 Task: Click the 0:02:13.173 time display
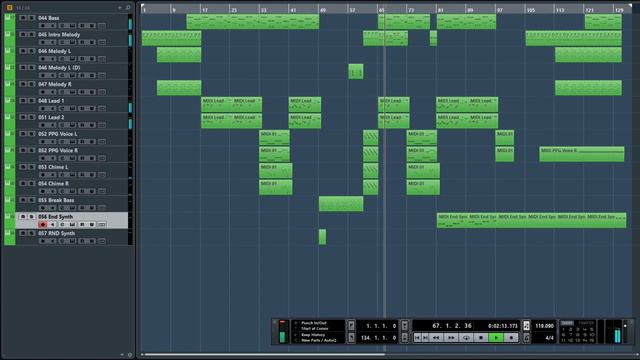pos(503,326)
